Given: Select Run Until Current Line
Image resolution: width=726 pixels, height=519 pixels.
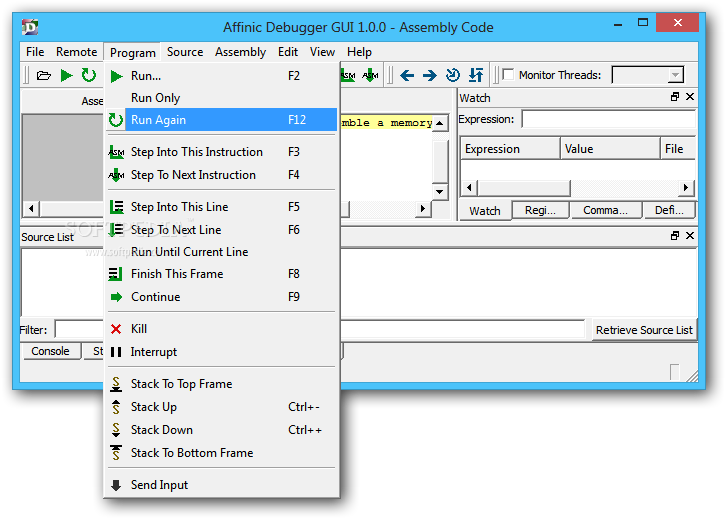Looking at the screenshot, I should coord(222,252).
